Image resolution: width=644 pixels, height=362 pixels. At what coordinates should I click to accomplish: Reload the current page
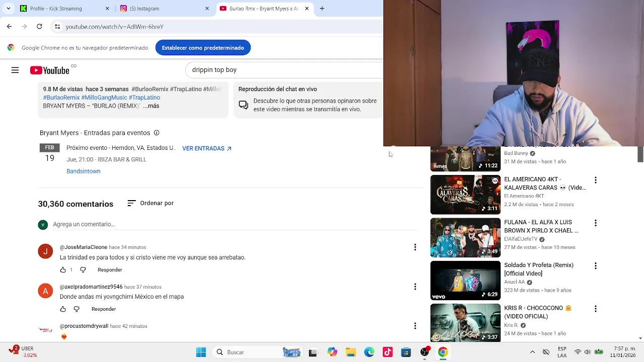point(39,27)
